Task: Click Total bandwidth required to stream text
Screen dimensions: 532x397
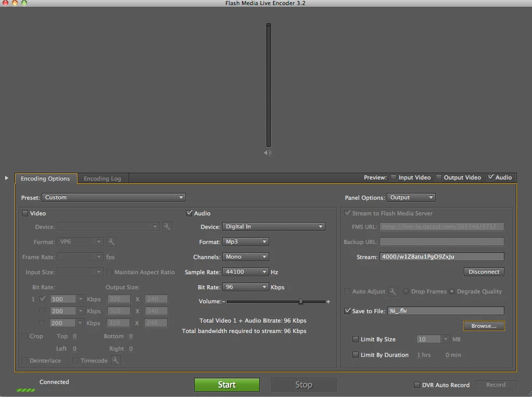Action: (x=244, y=331)
